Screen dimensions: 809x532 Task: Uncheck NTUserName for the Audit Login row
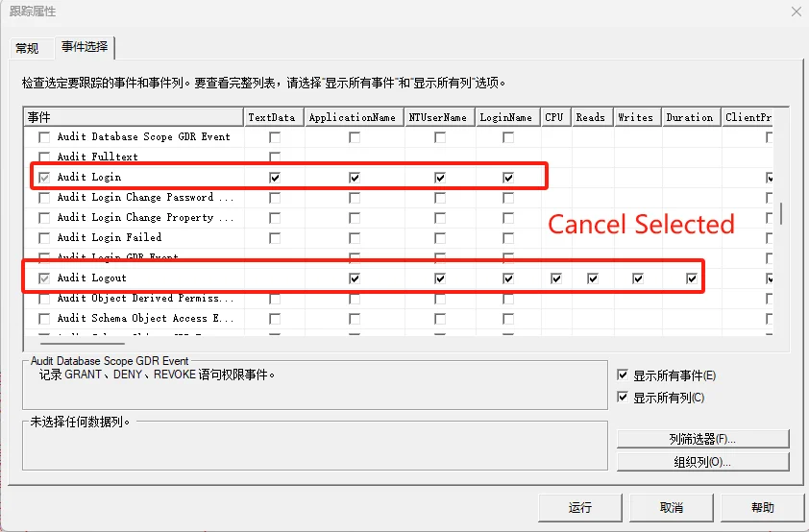click(x=440, y=178)
